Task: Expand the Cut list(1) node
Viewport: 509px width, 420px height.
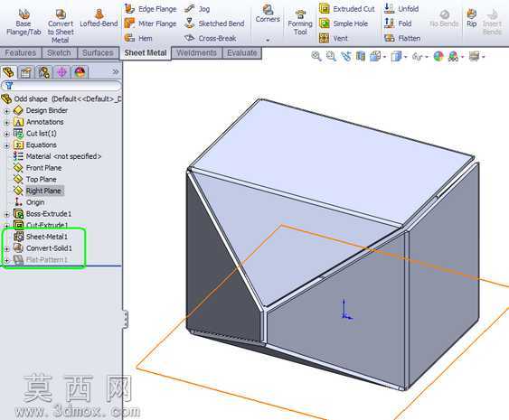Action: click(x=6, y=134)
